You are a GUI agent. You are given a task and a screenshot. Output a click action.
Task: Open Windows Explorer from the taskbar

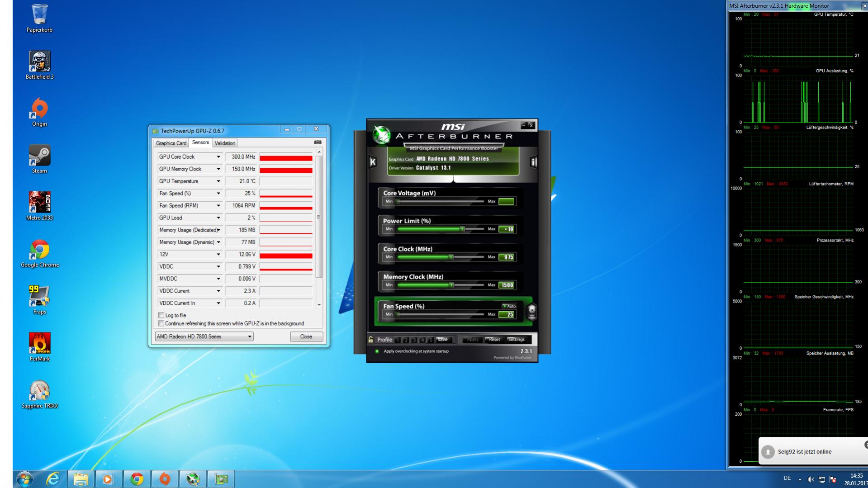(81, 479)
